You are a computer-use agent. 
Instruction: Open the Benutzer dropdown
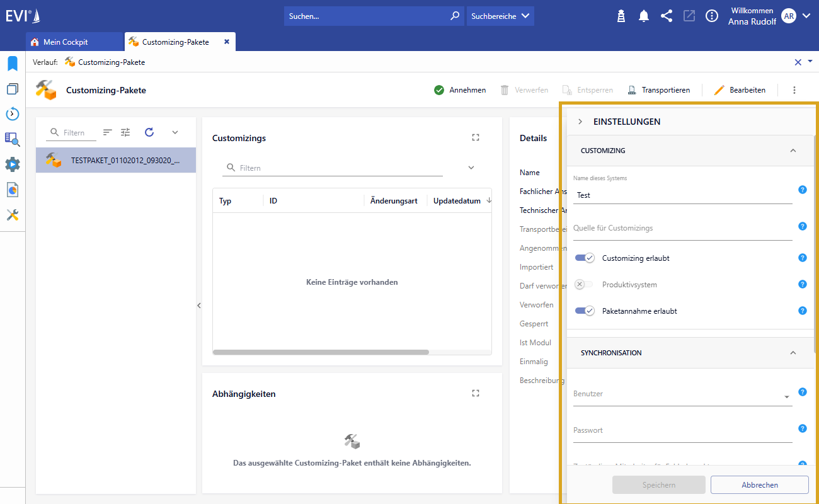tap(787, 397)
